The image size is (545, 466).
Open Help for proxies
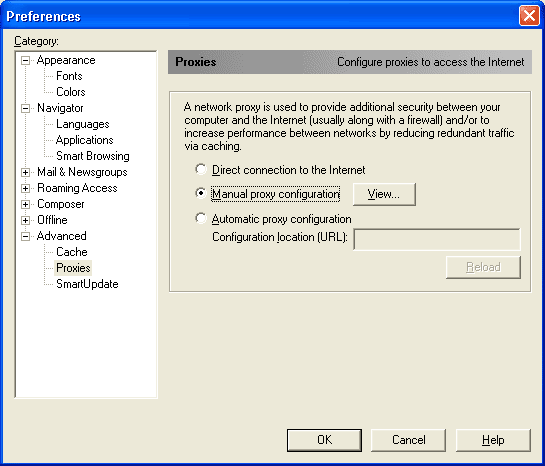[493, 440]
